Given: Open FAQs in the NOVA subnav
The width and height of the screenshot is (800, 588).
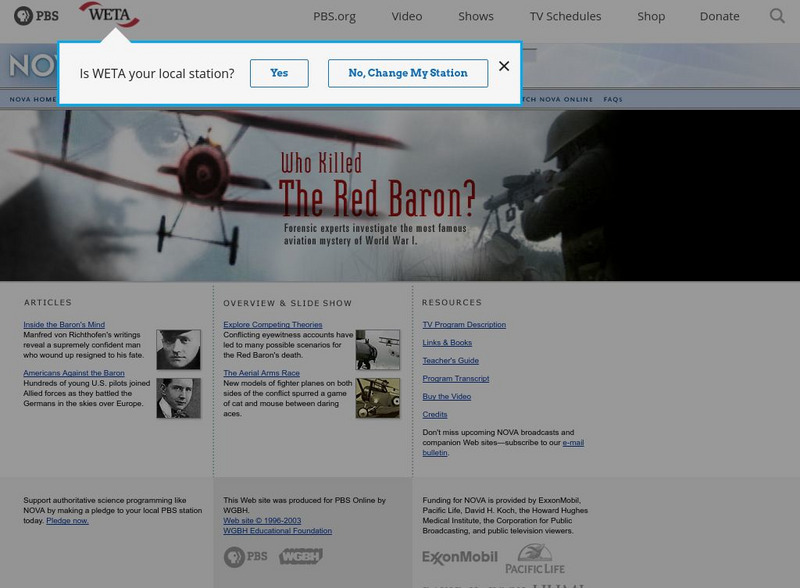Looking at the screenshot, I should click(612, 99).
